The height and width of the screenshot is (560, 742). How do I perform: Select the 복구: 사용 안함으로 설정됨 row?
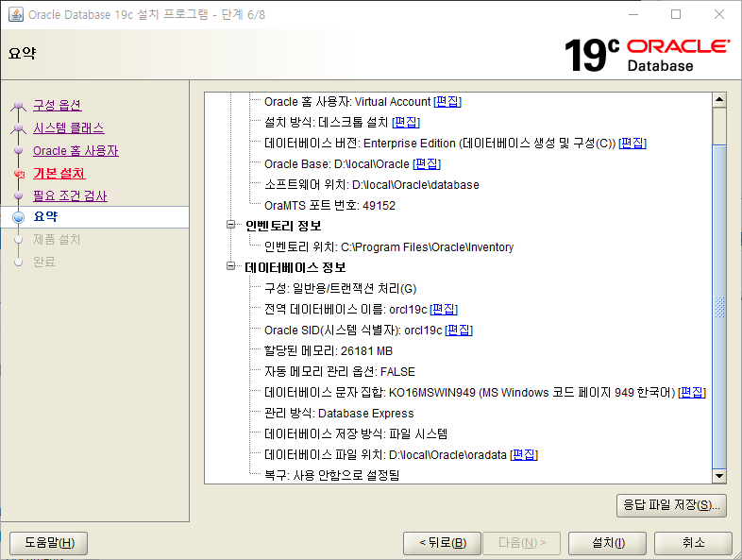331,475
